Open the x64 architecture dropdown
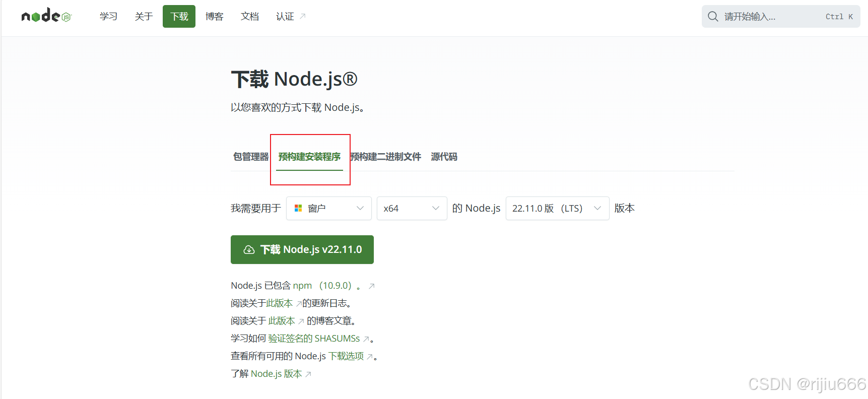 click(412, 208)
